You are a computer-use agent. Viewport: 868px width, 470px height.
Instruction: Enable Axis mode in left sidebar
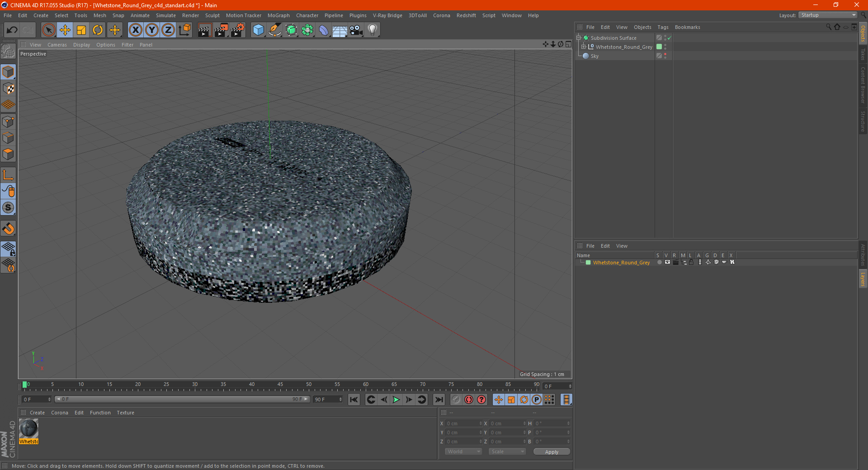pos(9,175)
